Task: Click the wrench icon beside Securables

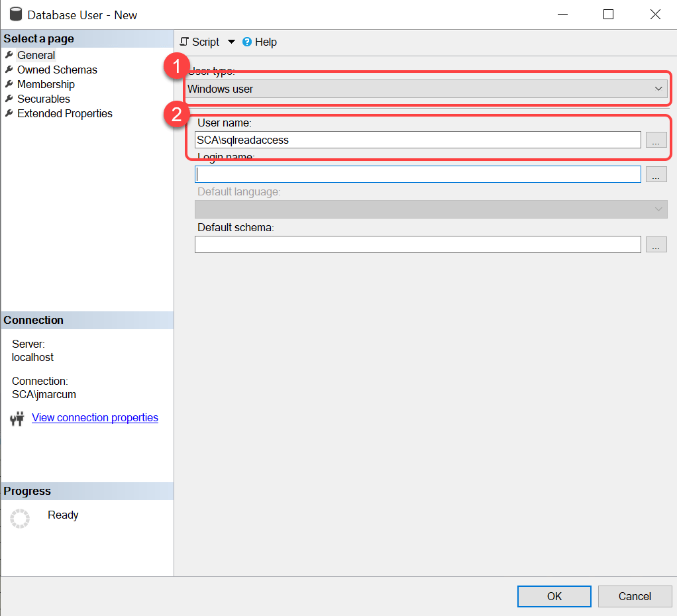Action: point(9,99)
